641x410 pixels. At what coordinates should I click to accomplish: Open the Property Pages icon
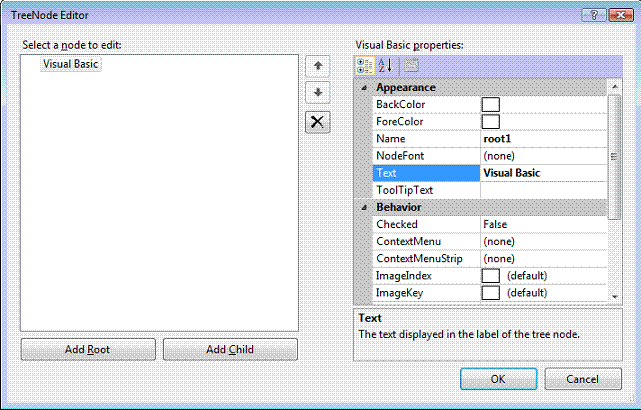coord(411,66)
